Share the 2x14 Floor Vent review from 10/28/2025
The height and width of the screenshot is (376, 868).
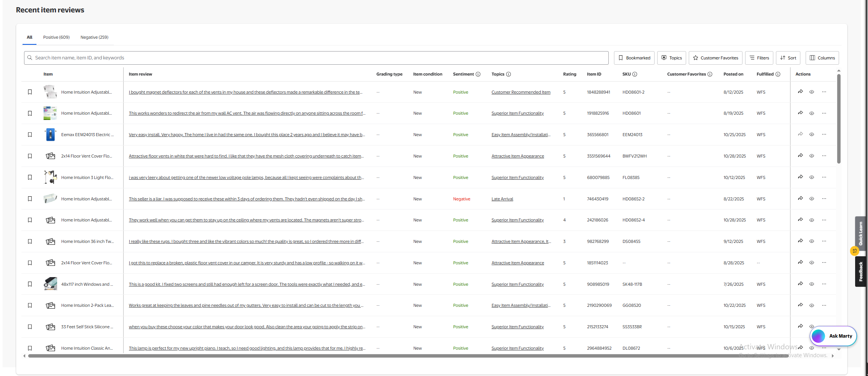click(x=800, y=156)
